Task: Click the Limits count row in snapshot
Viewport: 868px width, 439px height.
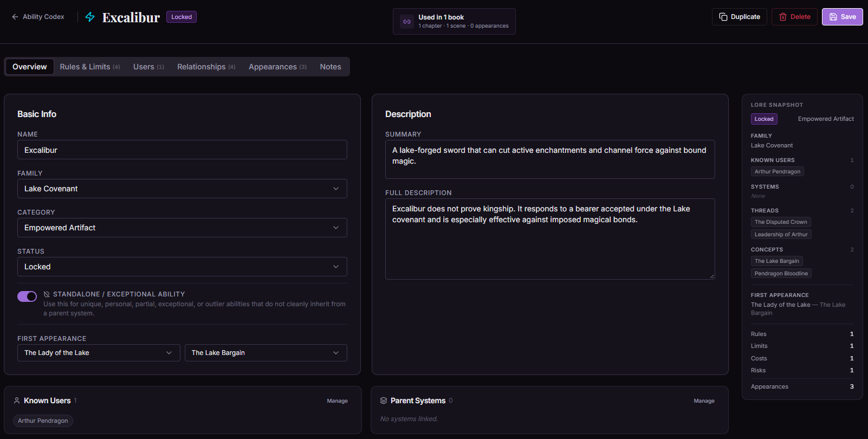Action: [802, 346]
